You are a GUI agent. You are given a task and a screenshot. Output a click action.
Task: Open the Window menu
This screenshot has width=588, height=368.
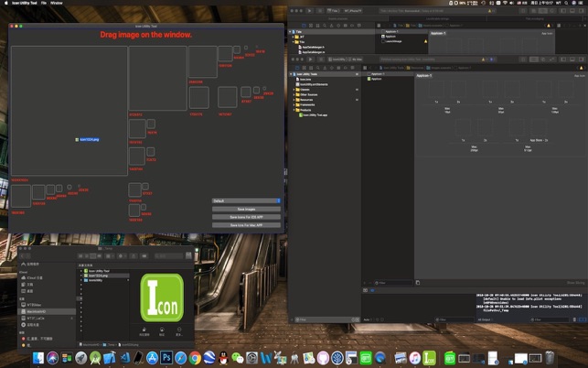(57, 4)
